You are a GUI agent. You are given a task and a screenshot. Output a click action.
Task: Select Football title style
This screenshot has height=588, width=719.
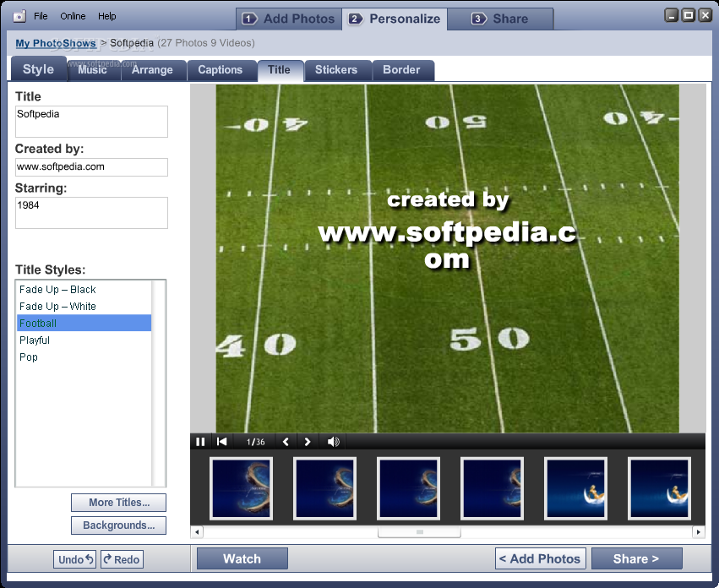(84, 324)
